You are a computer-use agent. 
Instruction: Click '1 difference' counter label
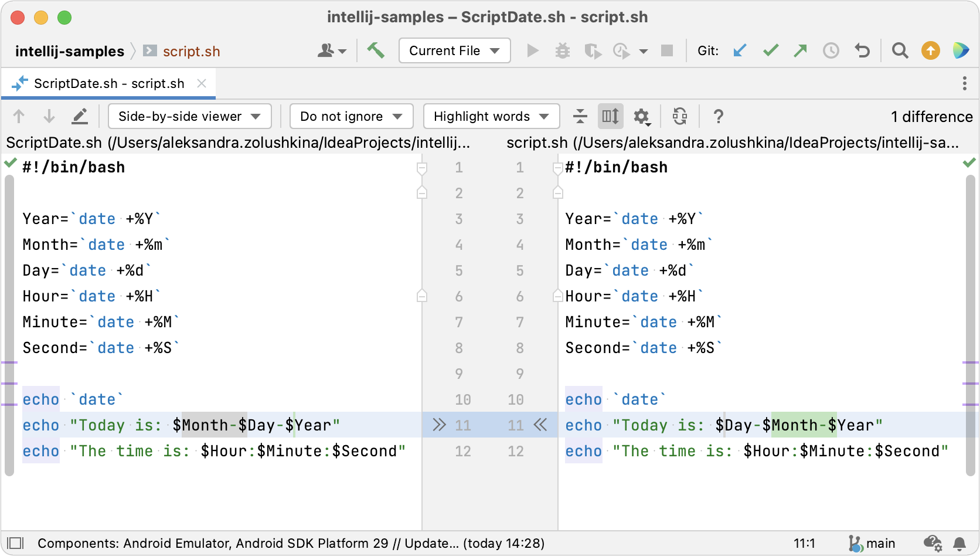click(x=932, y=117)
